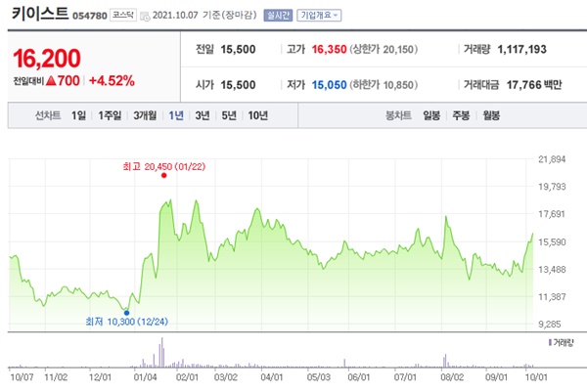Click the 최고 20,450 (01/22) label
587x392 pixels.
tap(164, 166)
